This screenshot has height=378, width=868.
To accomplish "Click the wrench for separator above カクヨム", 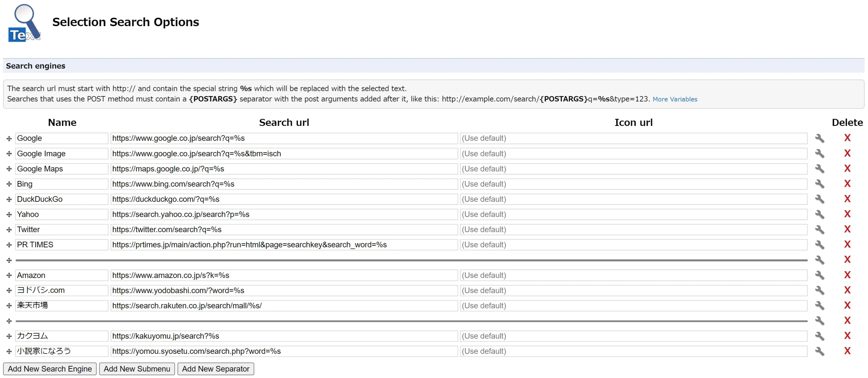I will (820, 321).
